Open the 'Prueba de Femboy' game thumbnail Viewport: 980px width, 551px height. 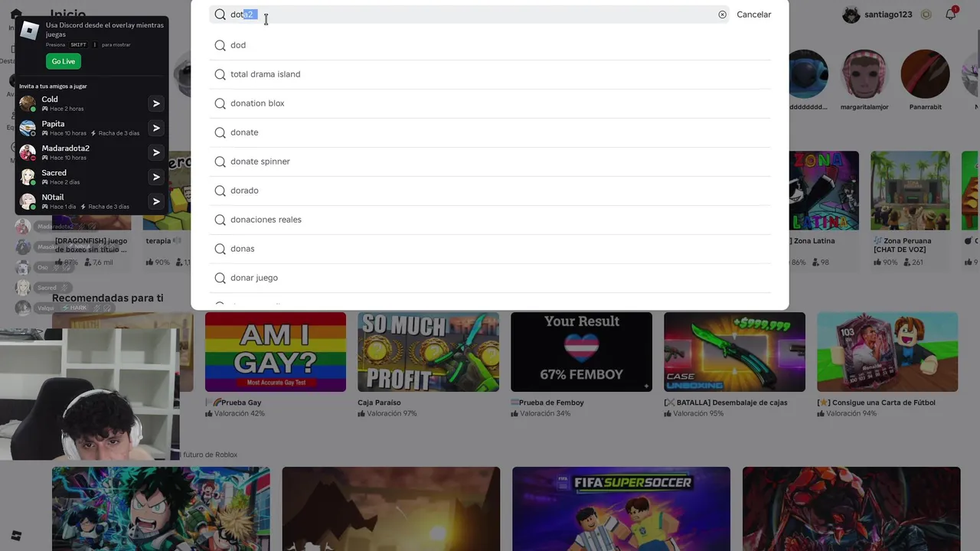point(581,352)
